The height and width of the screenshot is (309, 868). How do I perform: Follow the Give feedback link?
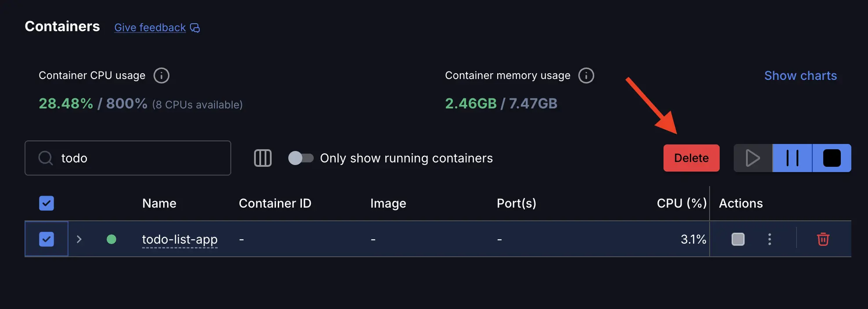click(150, 27)
